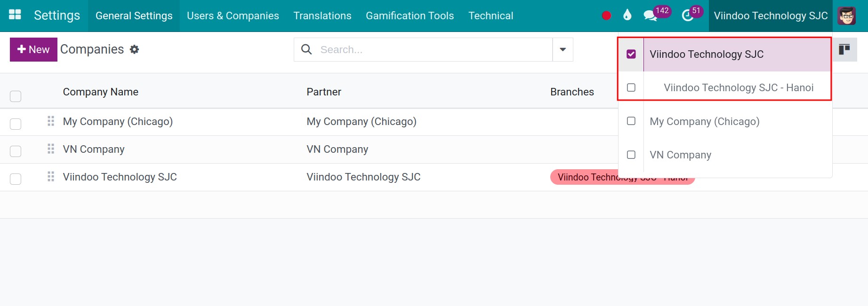
Task: Open VN Company company name cell
Action: point(94,149)
